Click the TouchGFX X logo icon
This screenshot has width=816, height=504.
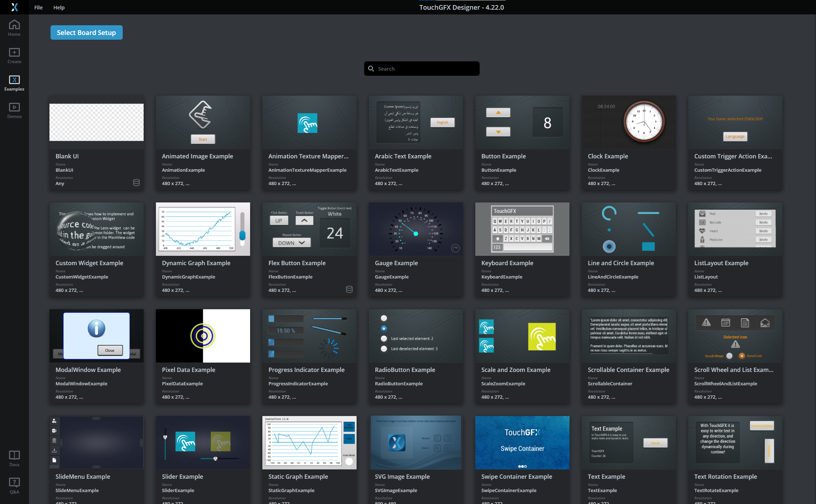[x=14, y=7]
